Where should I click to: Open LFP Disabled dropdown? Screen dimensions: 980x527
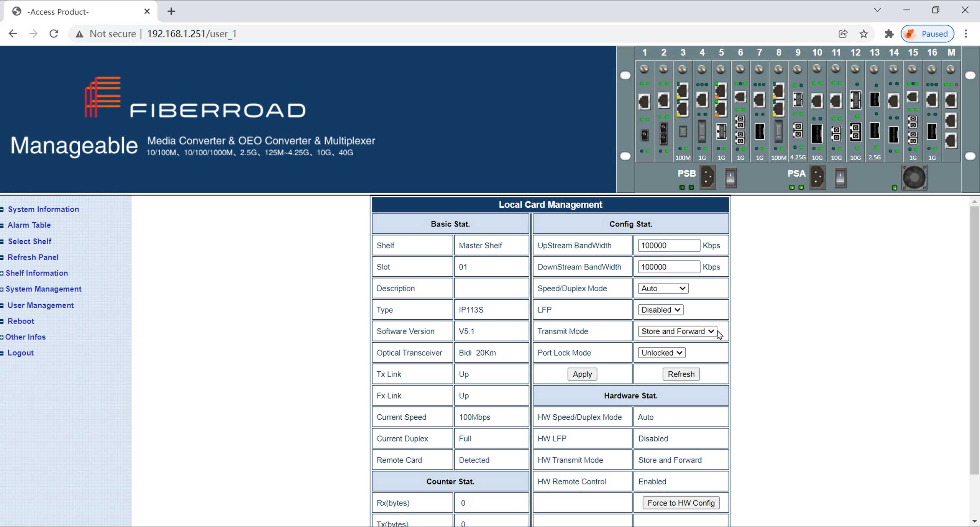coord(660,310)
